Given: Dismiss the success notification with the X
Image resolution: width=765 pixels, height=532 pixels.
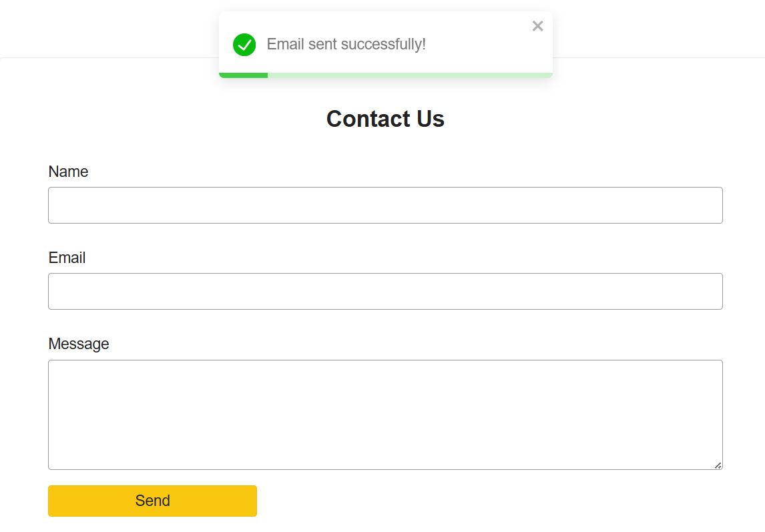Looking at the screenshot, I should tap(537, 26).
